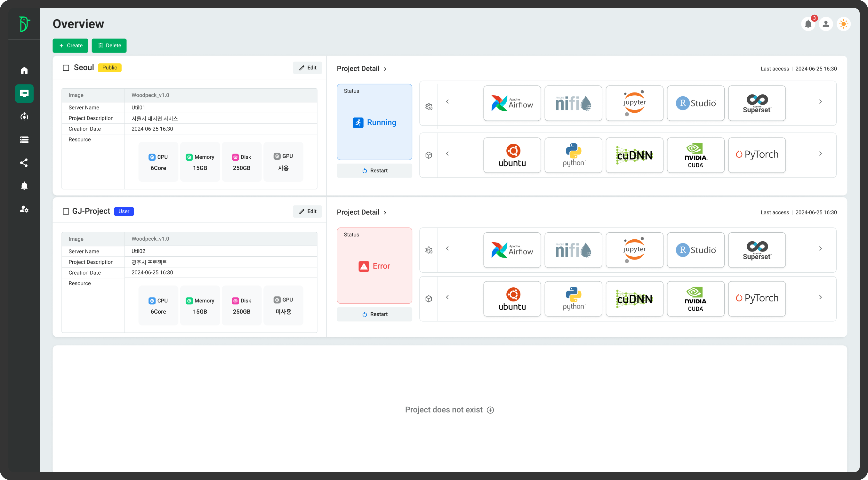Click the green Create button
Image resolution: width=868 pixels, height=480 pixels.
70,45
